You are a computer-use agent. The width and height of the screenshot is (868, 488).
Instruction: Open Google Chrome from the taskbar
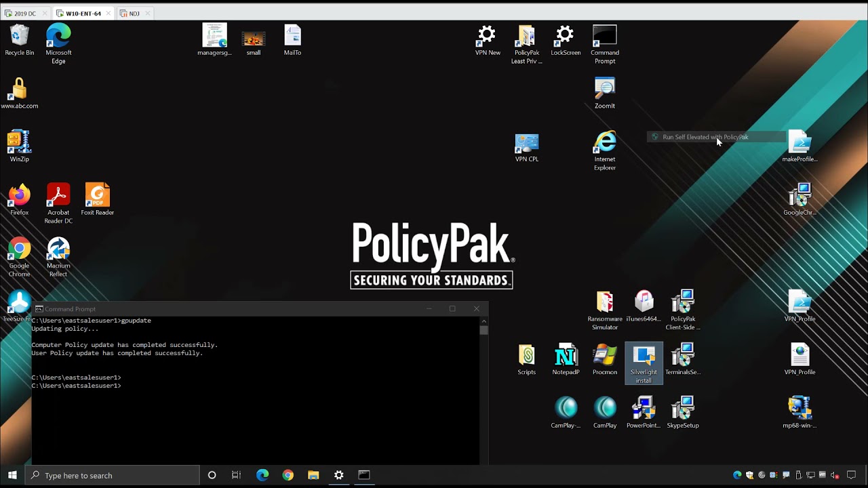pos(288,475)
